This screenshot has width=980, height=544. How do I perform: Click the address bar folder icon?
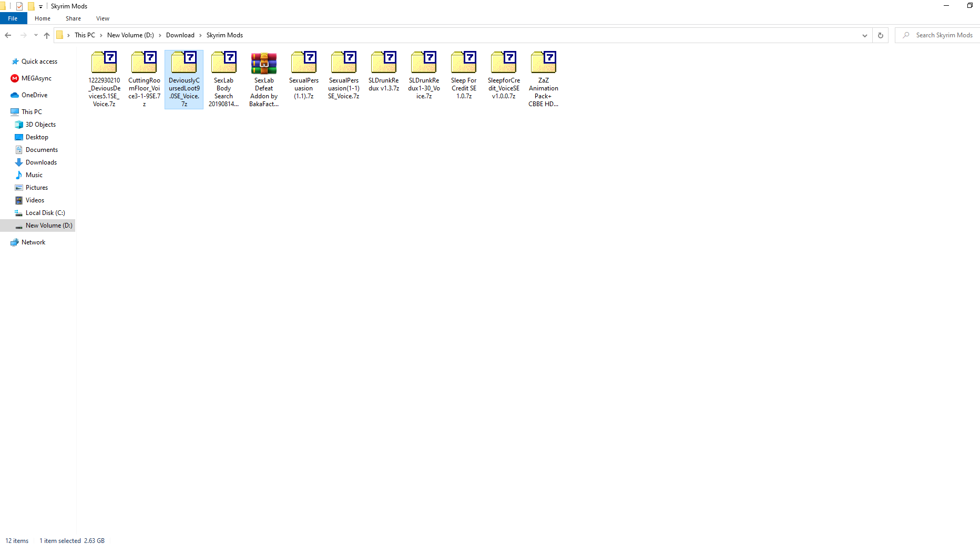60,35
